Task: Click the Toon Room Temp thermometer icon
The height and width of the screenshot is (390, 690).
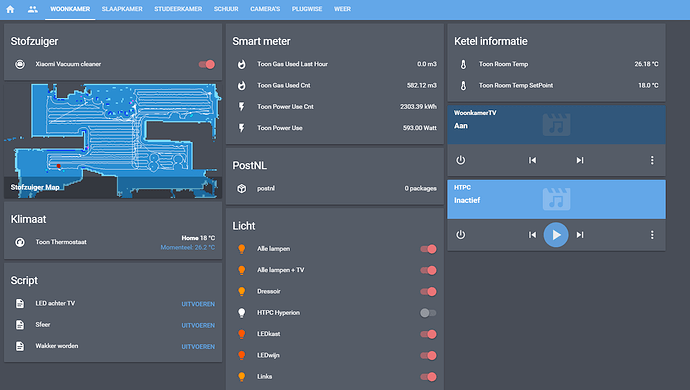Action: pyautogui.click(x=463, y=64)
